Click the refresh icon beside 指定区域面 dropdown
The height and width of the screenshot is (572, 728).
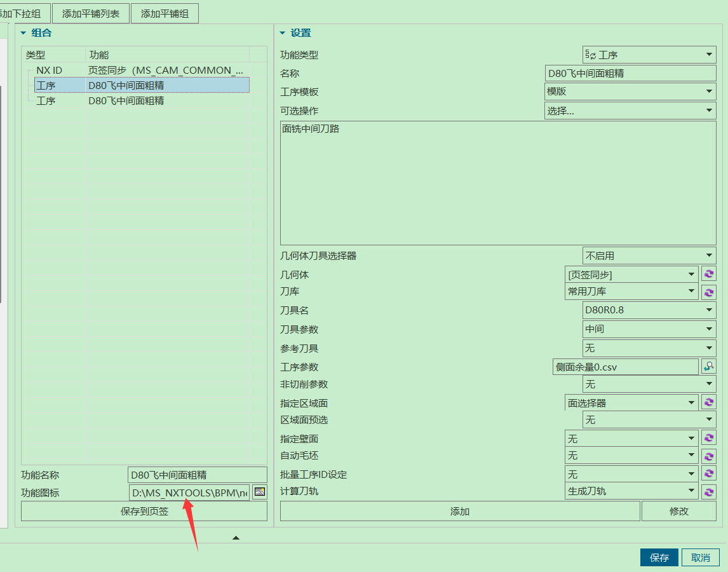[x=708, y=402]
